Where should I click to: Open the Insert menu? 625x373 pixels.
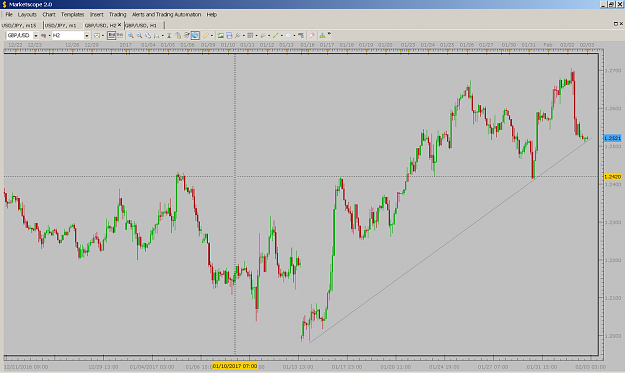[x=96, y=14]
